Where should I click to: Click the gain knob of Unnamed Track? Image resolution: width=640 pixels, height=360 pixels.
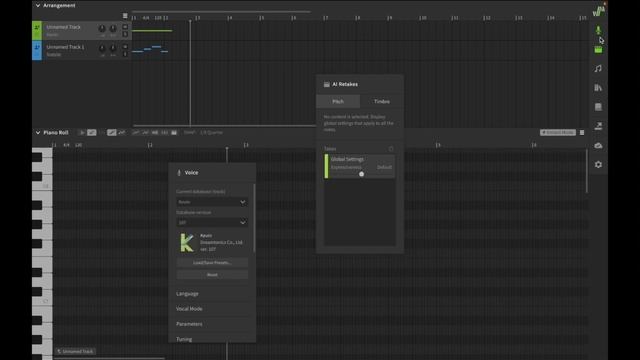(x=102, y=28)
